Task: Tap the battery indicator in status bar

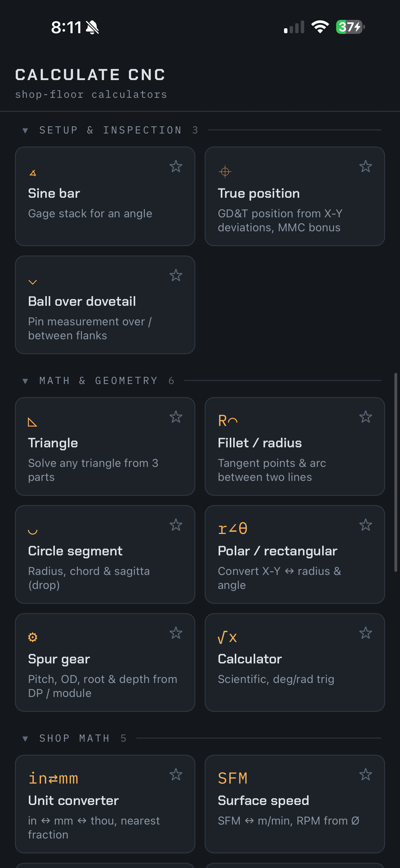Action: click(350, 27)
